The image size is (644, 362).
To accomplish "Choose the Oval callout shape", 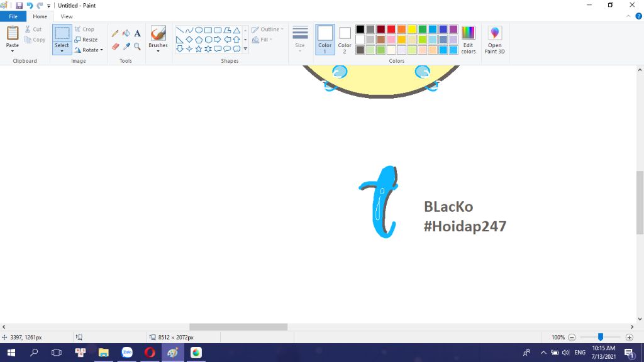I will [x=227, y=49].
